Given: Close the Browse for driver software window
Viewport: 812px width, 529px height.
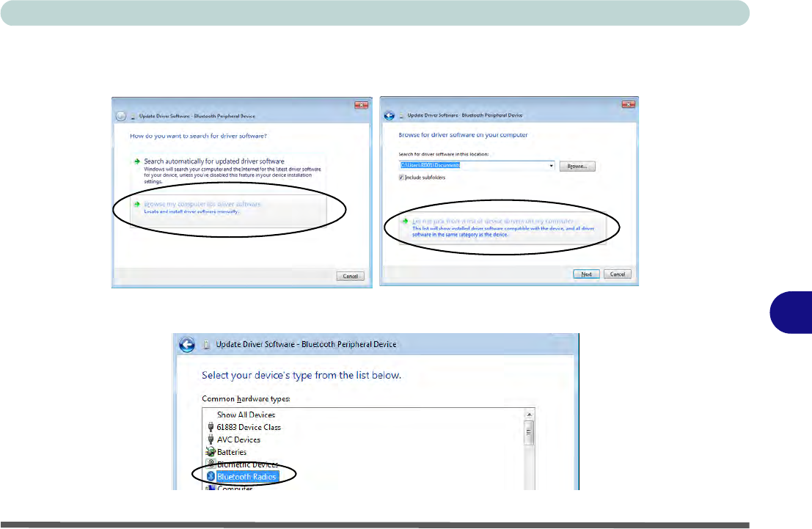Looking at the screenshot, I should [x=628, y=104].
